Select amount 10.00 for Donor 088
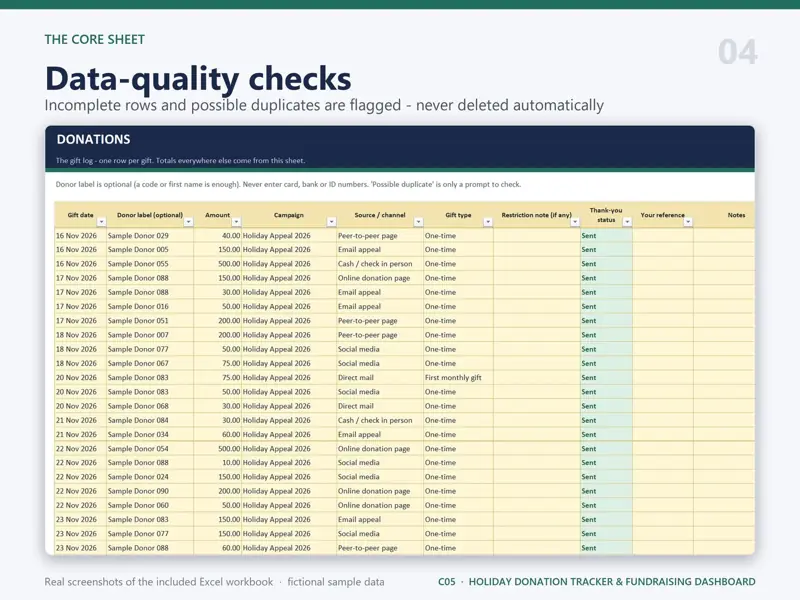This screenshot has width=800, height=600. click(x=217, y=463)
